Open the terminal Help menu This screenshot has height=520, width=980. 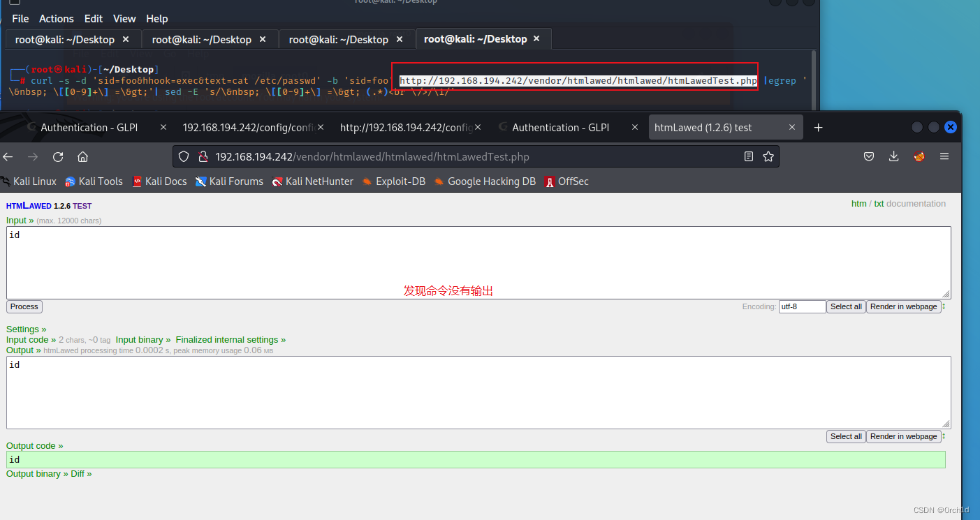(157, 19)
